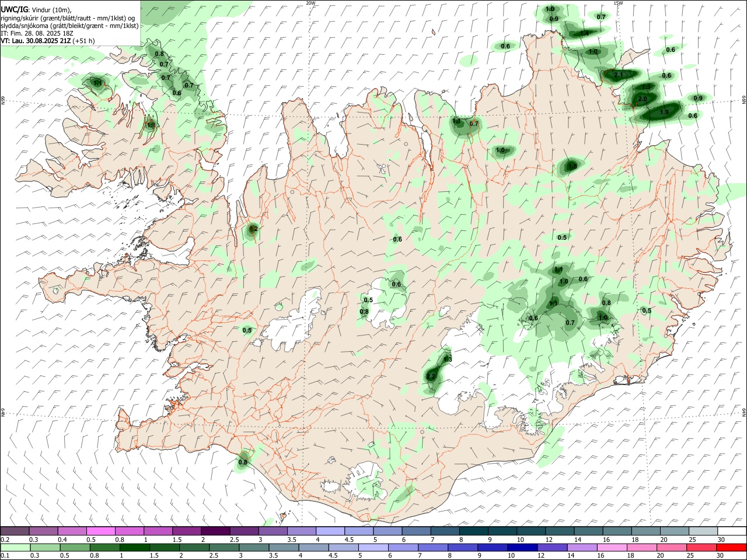Click the bright red final swatch in lower legend row
The image size is (747, 560).
(x=731, y=548)
